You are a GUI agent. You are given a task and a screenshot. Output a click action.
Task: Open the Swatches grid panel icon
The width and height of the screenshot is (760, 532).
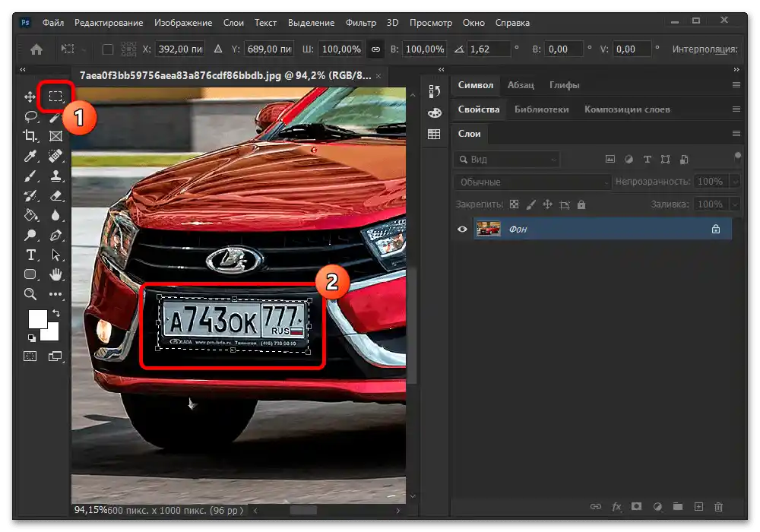tap(434, 135)
